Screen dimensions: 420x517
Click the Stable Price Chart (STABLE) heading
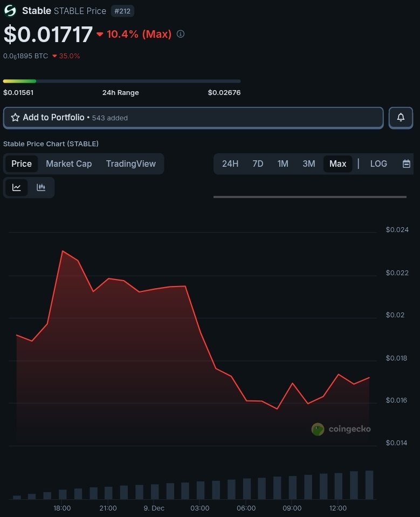click(x=51, y=144)
